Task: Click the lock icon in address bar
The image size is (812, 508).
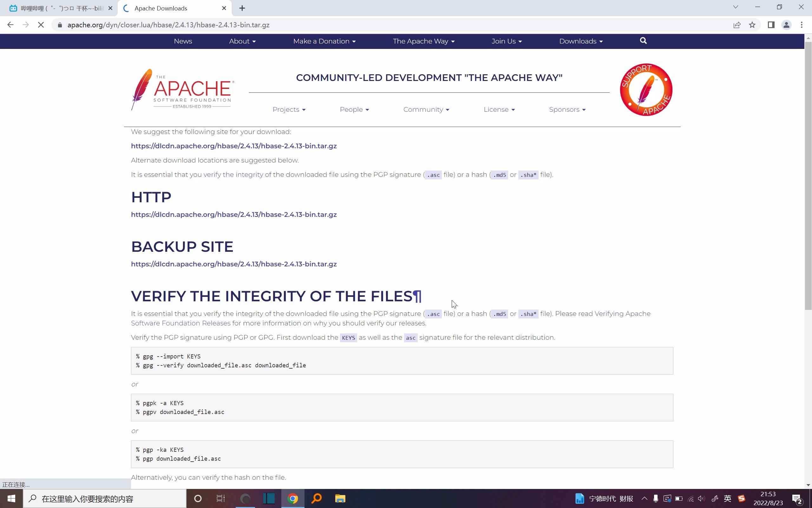Action: tap(60, 25)
